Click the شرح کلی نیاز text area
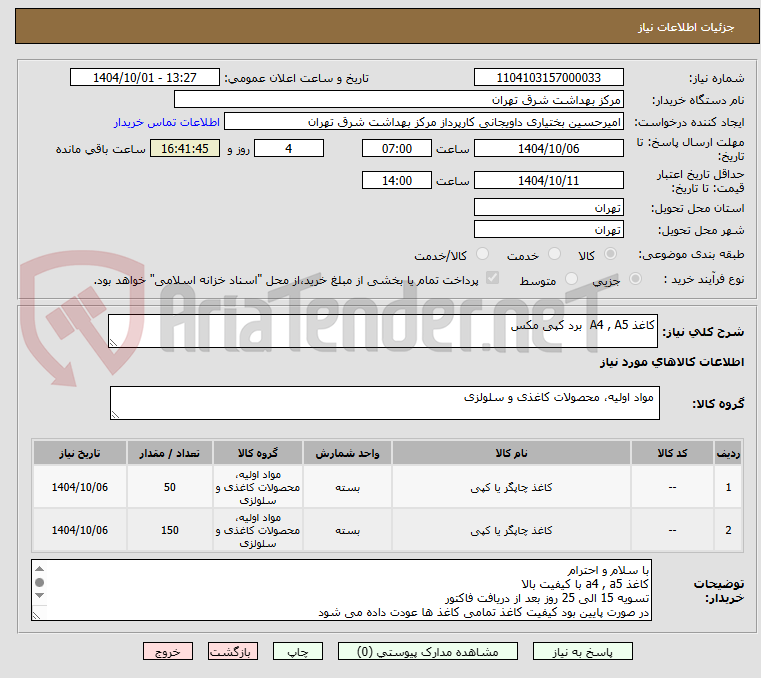Screen dimensions: 761x678 click(382, 331)
